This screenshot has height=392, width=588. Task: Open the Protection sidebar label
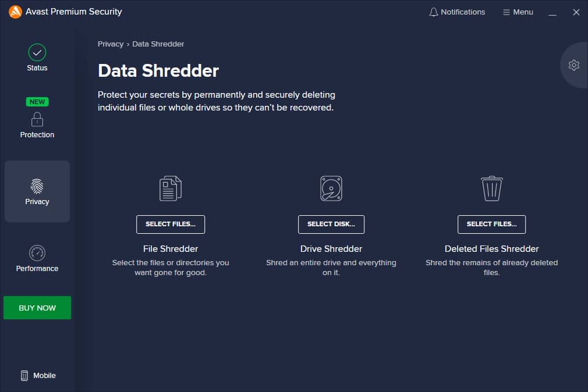[x=37, y=134]
